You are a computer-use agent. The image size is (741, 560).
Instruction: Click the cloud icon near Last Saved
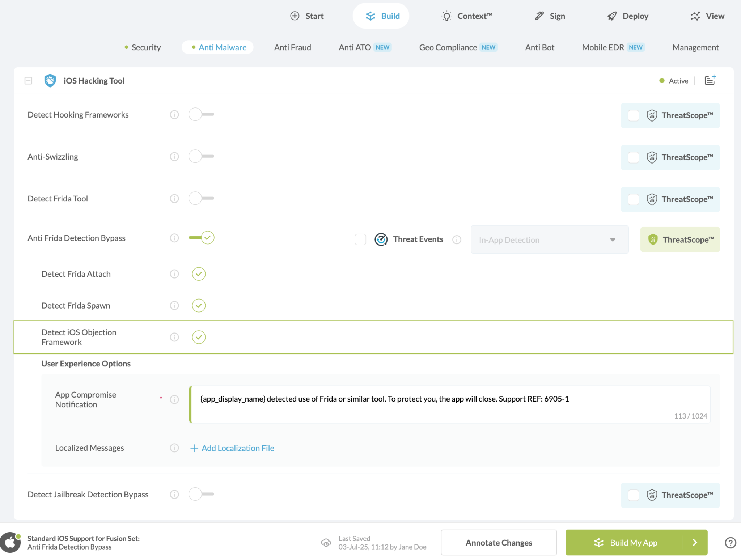click(326, 543)
